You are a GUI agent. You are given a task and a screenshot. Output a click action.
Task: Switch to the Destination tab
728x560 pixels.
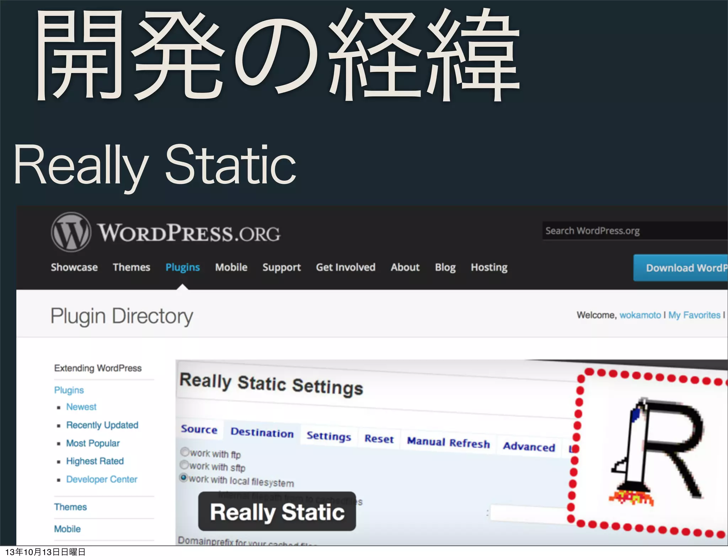(x=262, y=432)
